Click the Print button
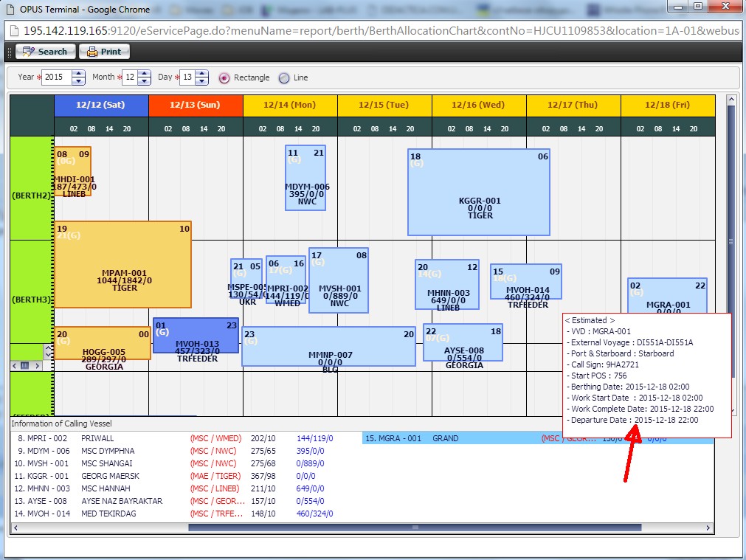 104,52
